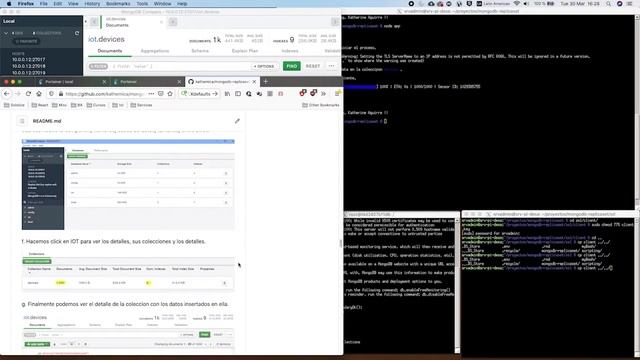Click the top terminal window scrollbar arrow
The height and width of the screenshot is (360, 640).
pyautogui.click(x=637, y=18)
